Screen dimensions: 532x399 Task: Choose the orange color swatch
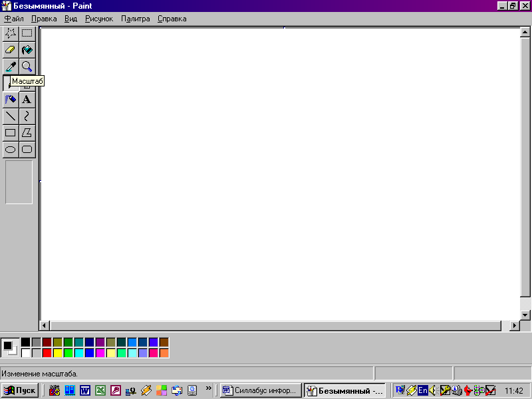pos(164,353)
